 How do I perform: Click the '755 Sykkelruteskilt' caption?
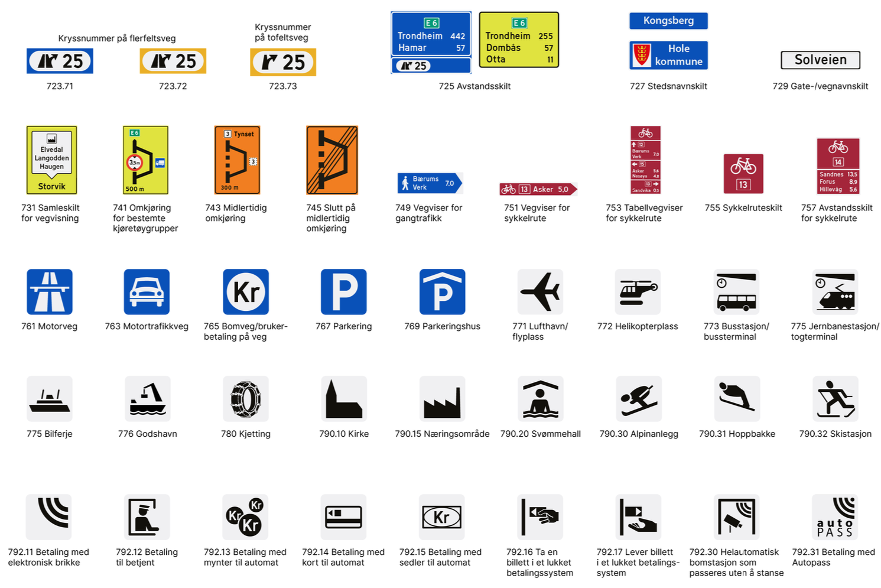[x=743, y=208]
